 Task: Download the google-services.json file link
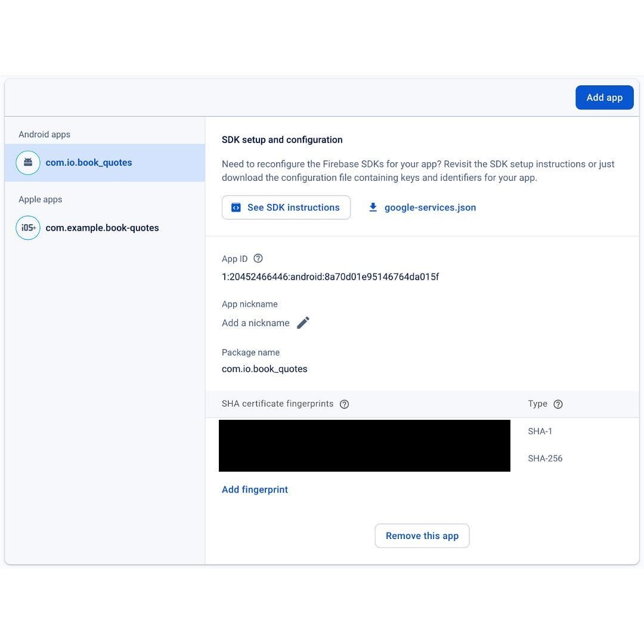point(430,208)
